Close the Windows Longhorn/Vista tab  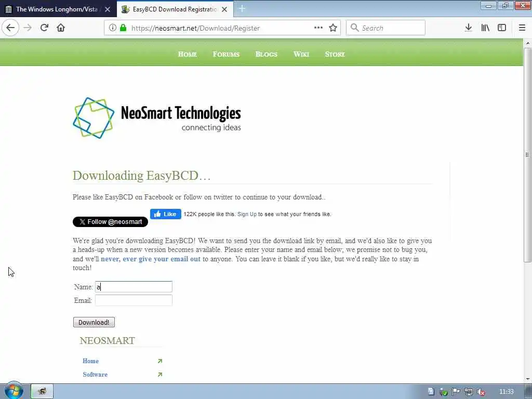[x=107, y=9]
